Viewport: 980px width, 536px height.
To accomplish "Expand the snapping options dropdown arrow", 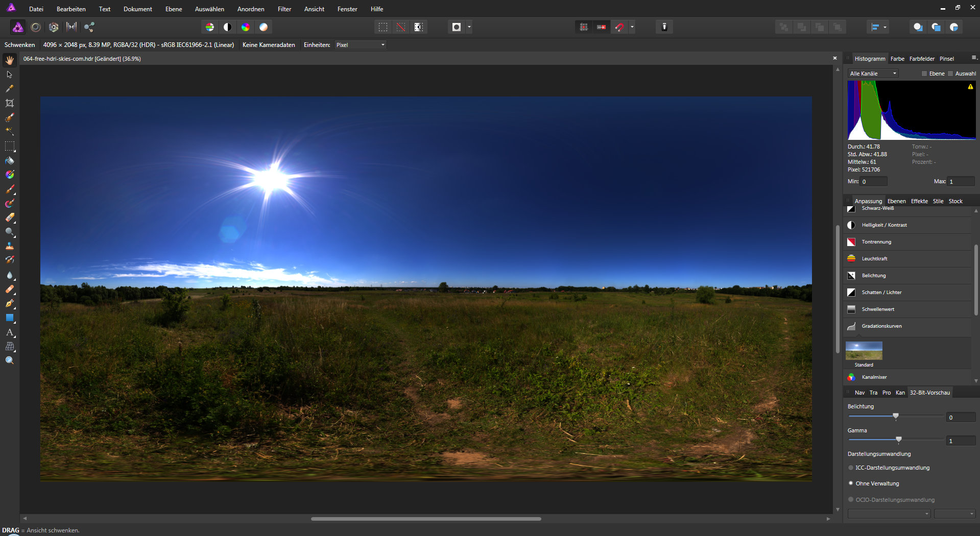I will [x=632, y=27].
